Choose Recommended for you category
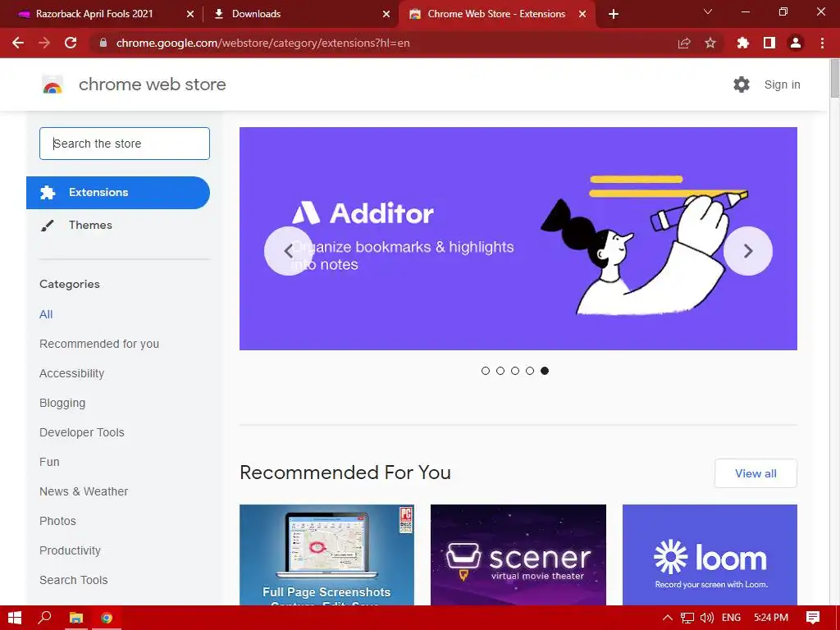 point(99,344)
